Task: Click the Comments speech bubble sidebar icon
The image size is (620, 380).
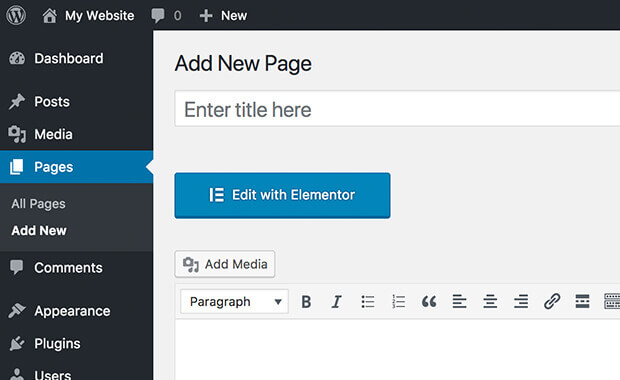Action: pyautogui.click(x=17, y=268)
